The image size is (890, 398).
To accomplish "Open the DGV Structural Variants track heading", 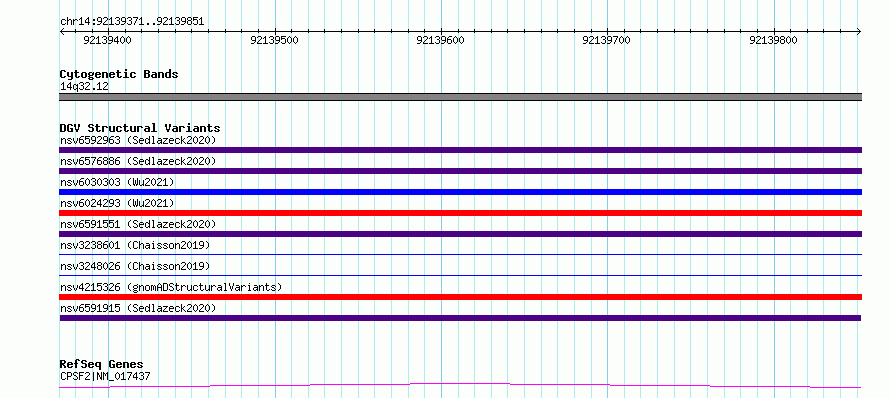I will 140,128.
